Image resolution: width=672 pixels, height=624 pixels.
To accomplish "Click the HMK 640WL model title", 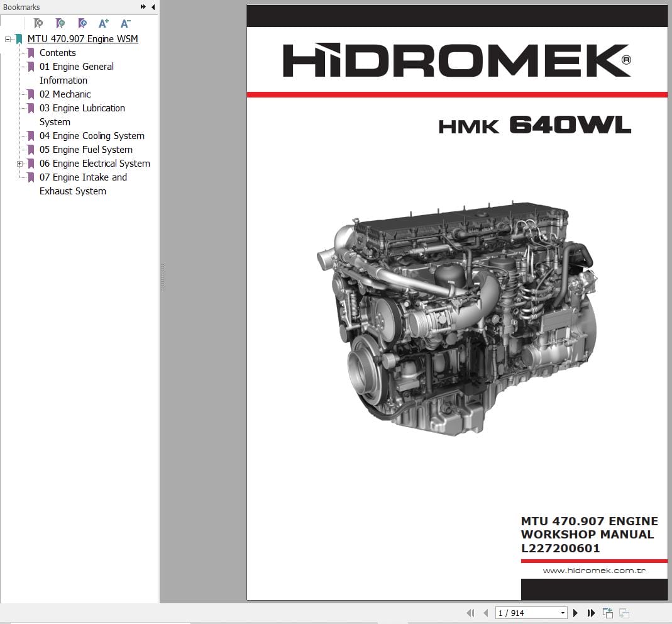I will pos(534,125).
